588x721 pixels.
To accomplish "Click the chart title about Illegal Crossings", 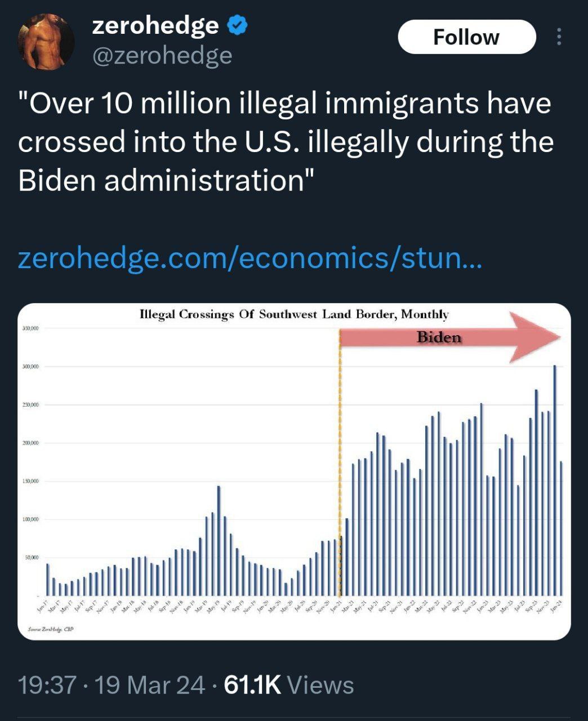I will pos(294,314).
